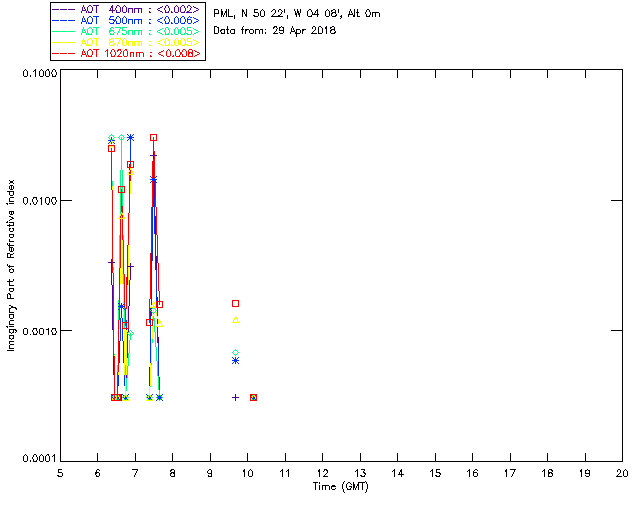Click the 0.0100 y-axis tick label
This screenshot has width=640, height=512.
point(40,201)
